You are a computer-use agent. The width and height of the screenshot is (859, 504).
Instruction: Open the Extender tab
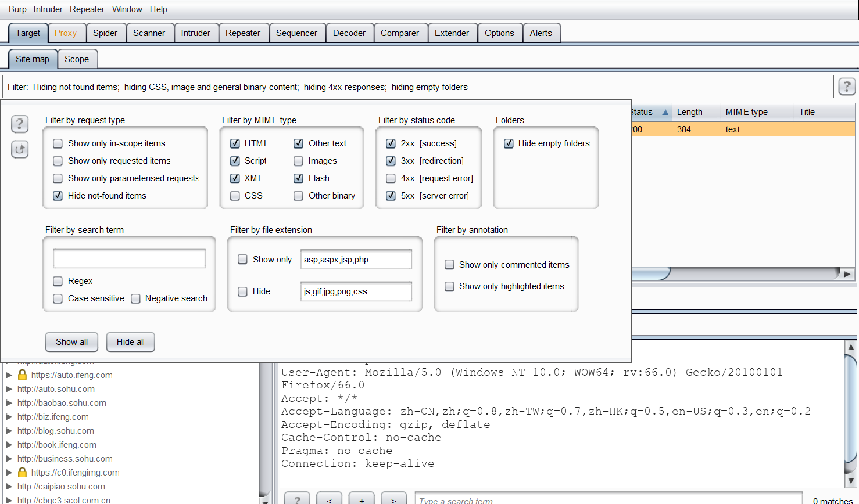452,33
